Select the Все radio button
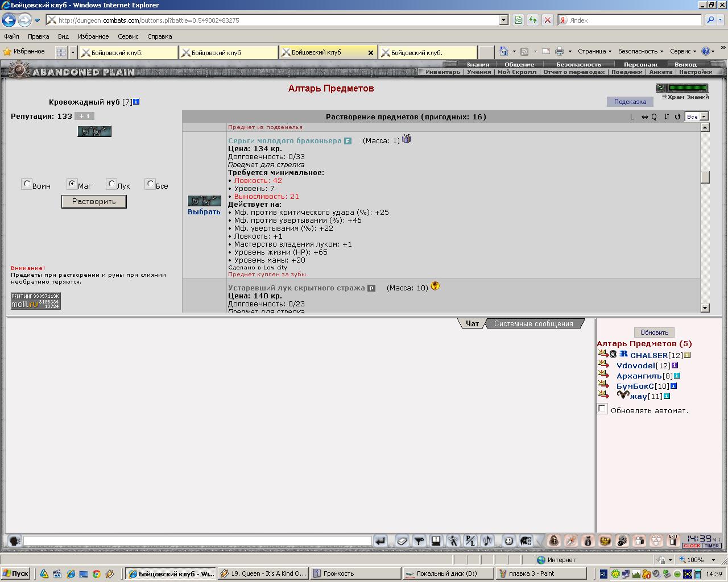 [x=150, y=184]
